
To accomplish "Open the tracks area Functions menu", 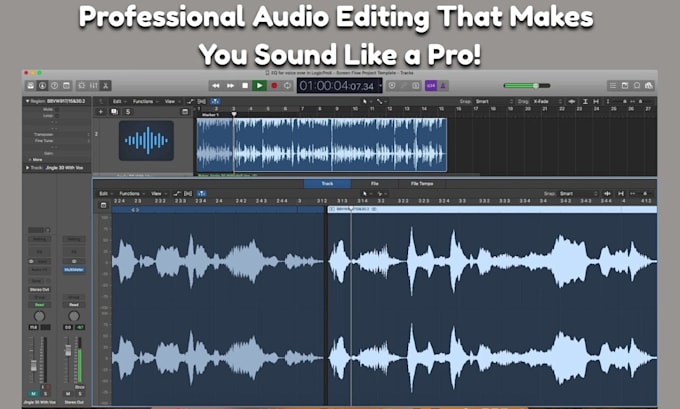I will pos(144,101).
